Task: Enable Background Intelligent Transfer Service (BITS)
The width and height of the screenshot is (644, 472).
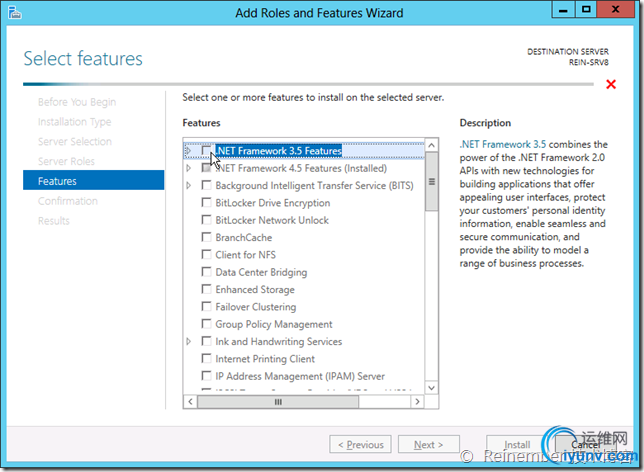Action: click(x=206, y=185)
